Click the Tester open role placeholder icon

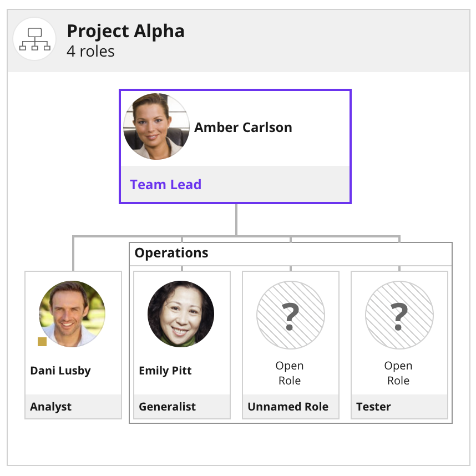coord(399,315)
